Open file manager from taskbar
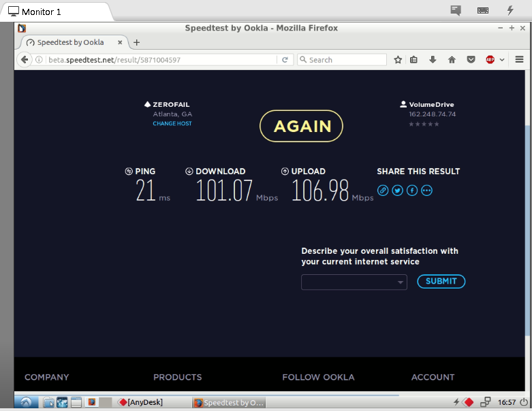Viewport: 532px width, 411px height. click(x=49, y=403)
